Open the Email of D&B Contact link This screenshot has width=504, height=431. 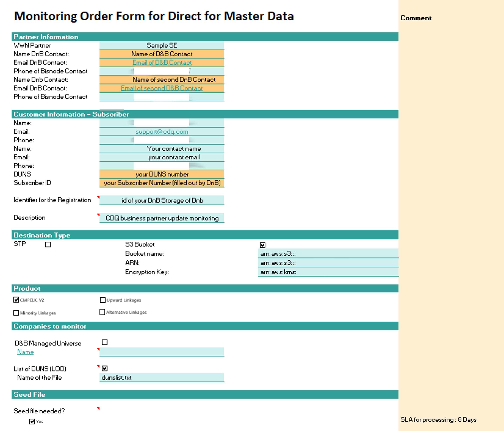162,63
